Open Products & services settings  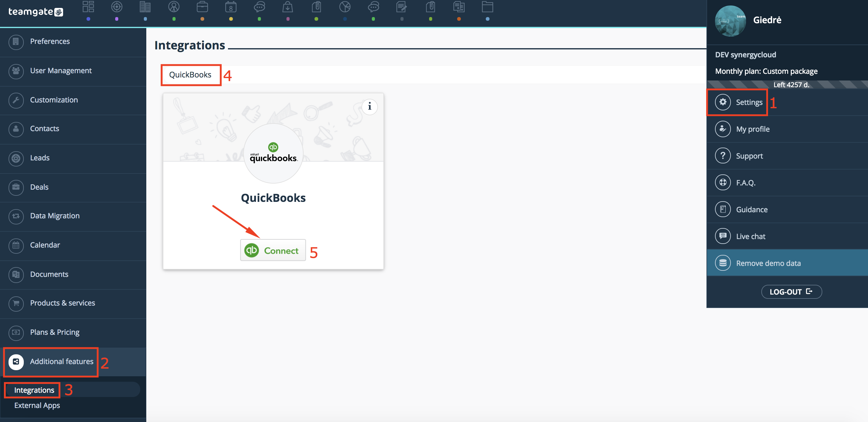tap(73, 304)
